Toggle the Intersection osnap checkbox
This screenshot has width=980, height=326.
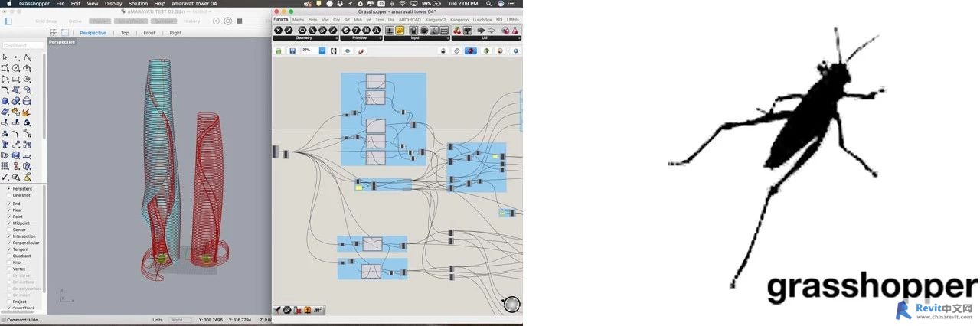click(9, 236)
